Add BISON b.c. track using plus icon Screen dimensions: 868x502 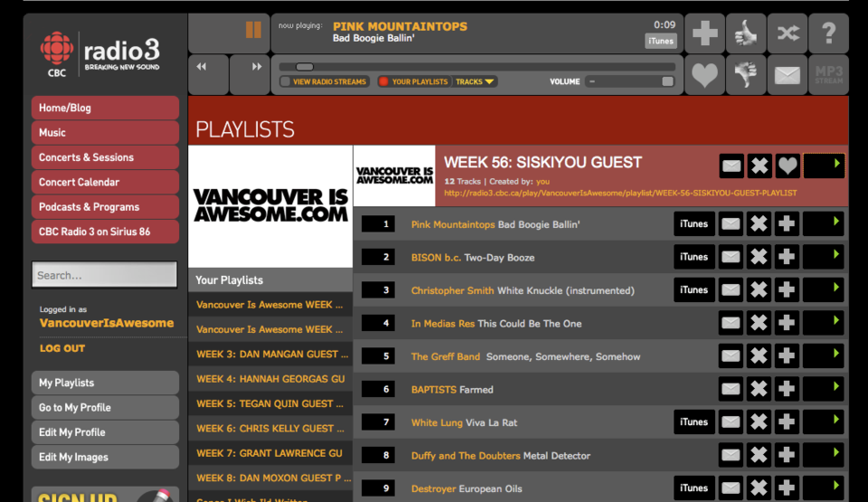click(786, 257)
